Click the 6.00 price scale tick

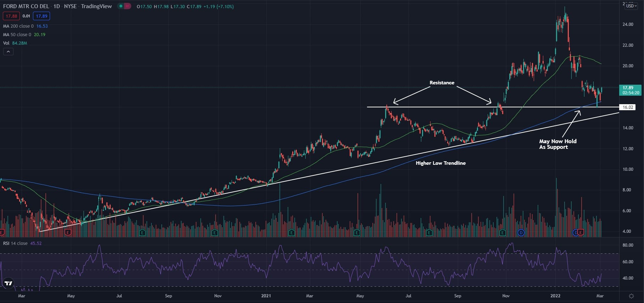[627, 211]
